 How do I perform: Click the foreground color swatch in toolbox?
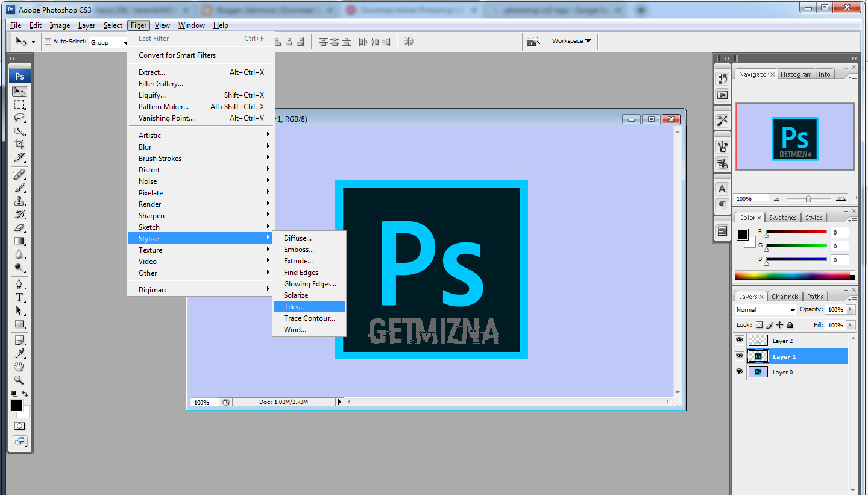tap(17, 405)
